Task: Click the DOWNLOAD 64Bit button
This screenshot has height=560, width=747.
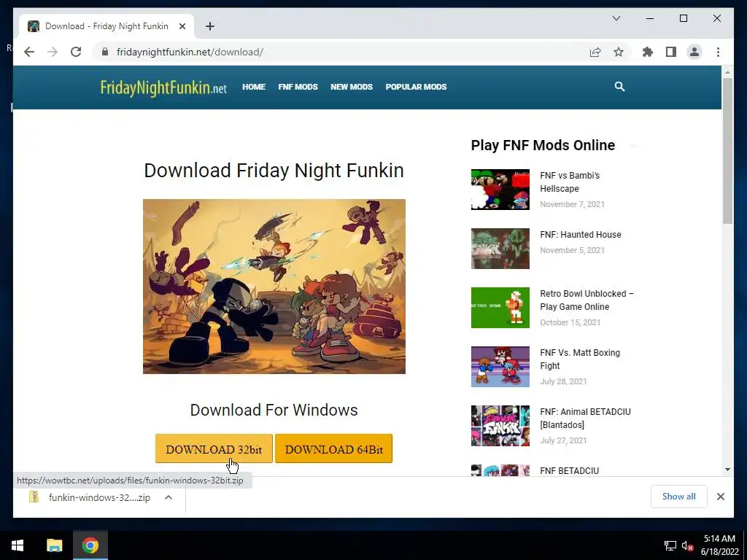Action: point(333,448)
